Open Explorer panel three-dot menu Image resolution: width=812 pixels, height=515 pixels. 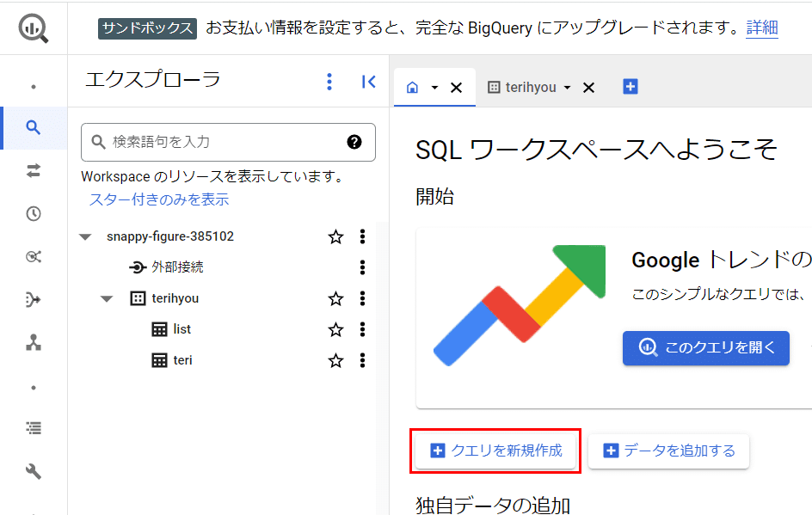329,82
